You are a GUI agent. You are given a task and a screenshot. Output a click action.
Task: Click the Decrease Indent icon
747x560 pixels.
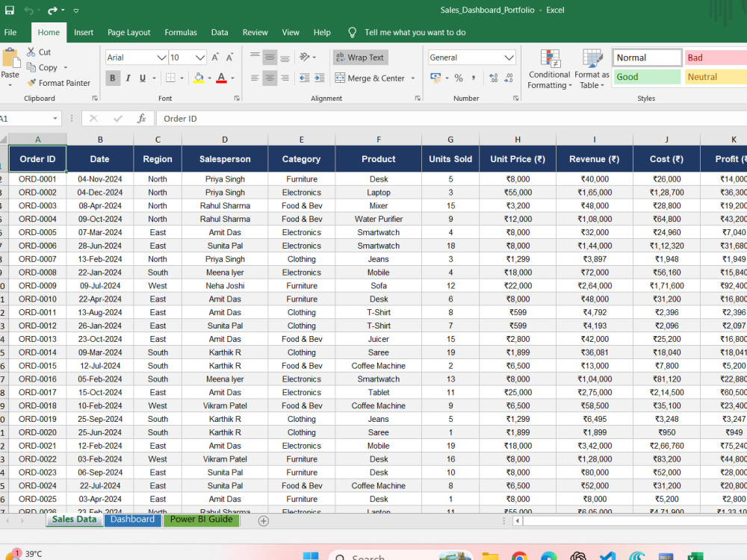coord(305,78)
